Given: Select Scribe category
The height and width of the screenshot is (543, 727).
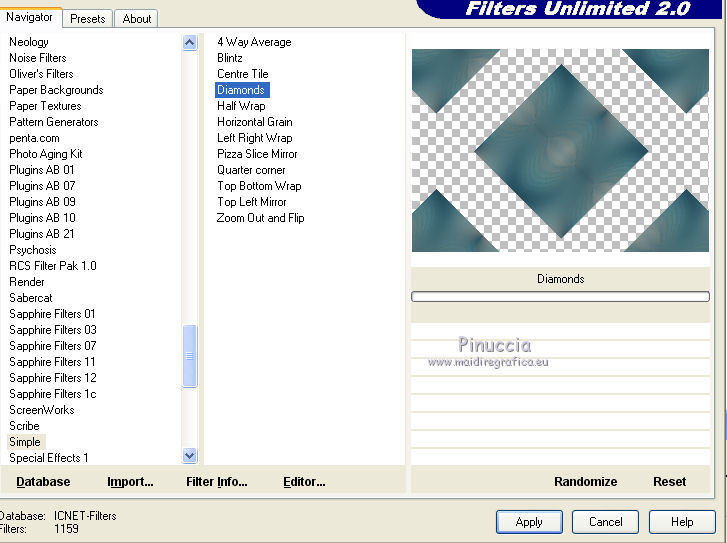Looking at the screenshot, I should 24,426.
